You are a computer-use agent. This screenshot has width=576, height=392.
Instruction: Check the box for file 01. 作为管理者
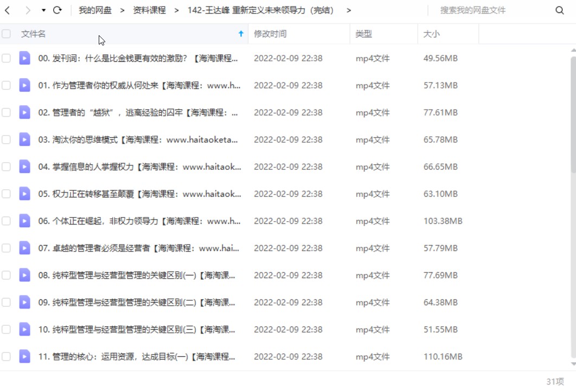(7, 85)
